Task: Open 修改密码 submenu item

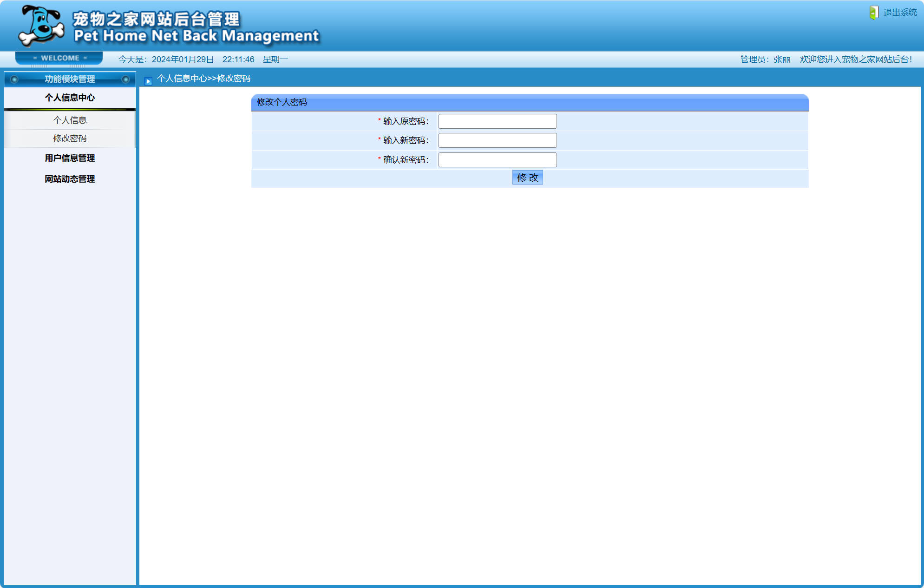Action: pyautogui.click(x=70, y=139)
